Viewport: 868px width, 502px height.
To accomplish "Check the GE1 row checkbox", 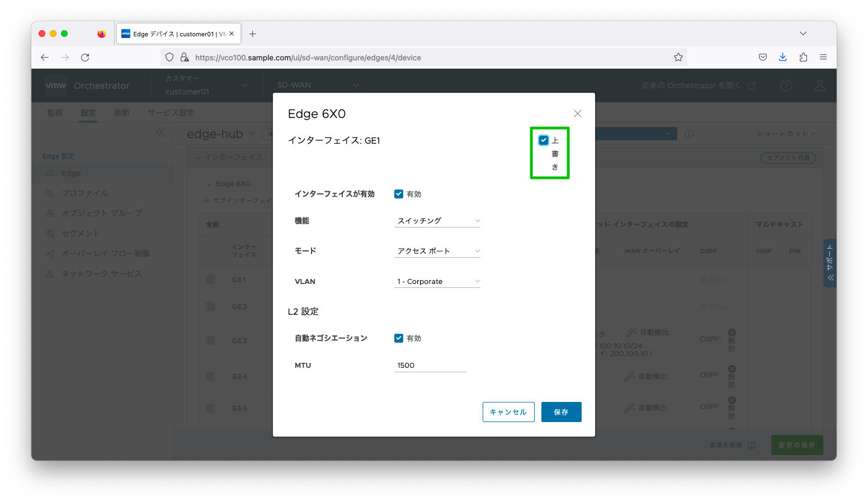I will tap(210, 280).
